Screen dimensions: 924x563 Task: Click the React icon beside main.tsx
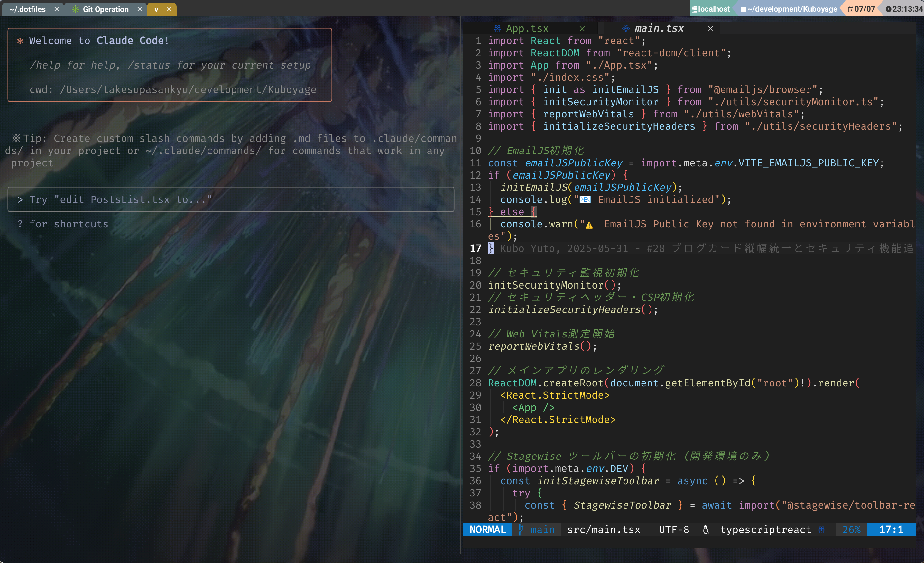coord(626,29)
